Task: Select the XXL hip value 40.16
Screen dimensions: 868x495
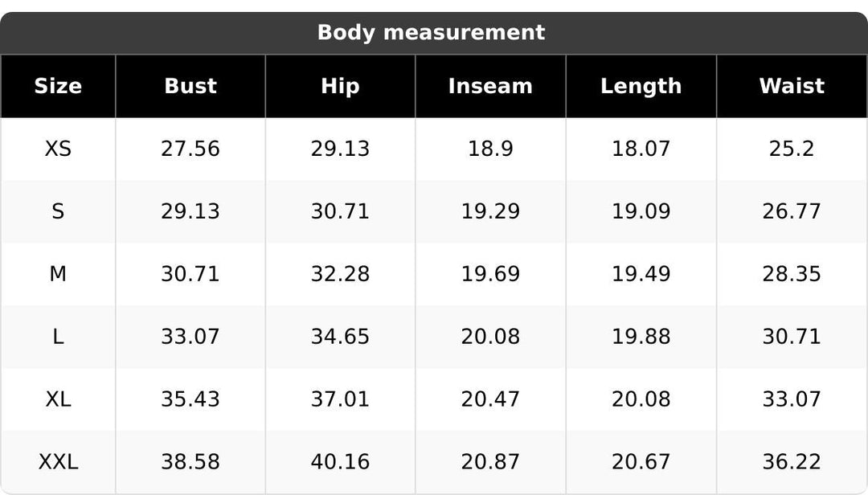Action: pyautogui.click(x=340, y=462)
